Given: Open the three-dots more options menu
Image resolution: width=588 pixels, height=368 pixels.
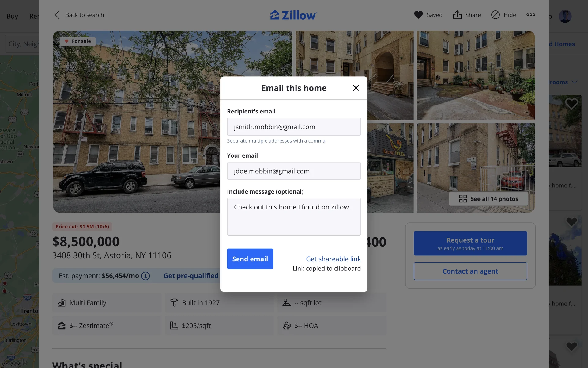Looking at the screenshot, I should tap(531, 15).
